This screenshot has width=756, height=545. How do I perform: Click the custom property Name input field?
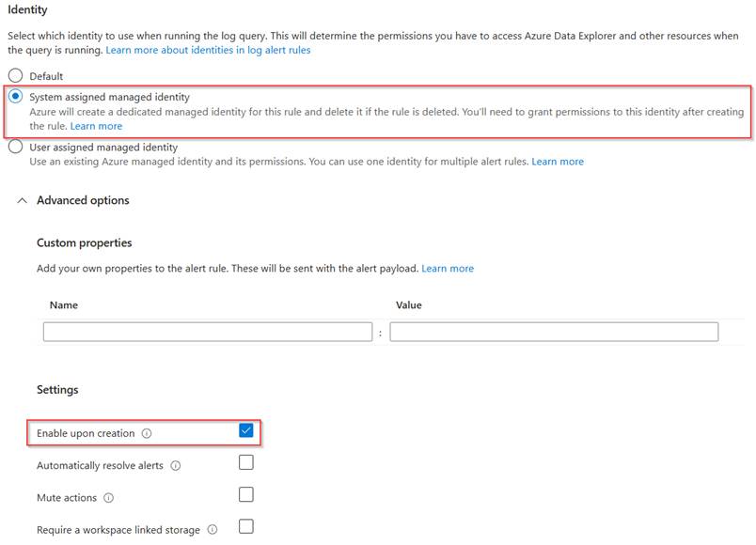click(x=208, y=332)
